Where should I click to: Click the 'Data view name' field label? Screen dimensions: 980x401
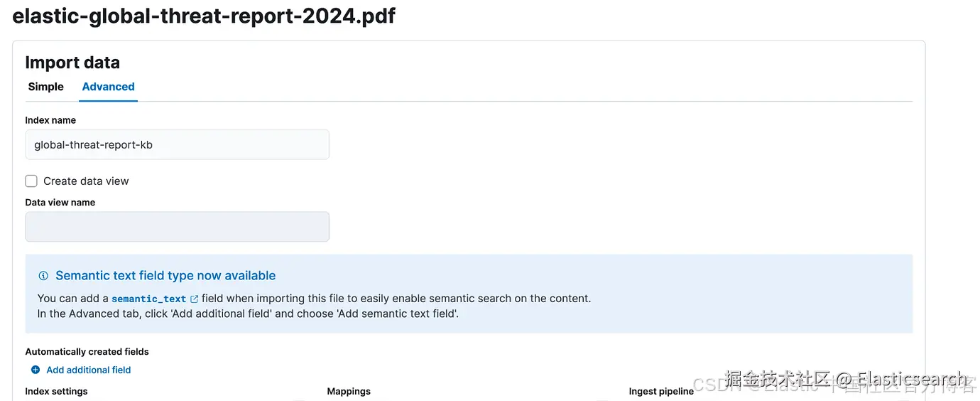60,203
